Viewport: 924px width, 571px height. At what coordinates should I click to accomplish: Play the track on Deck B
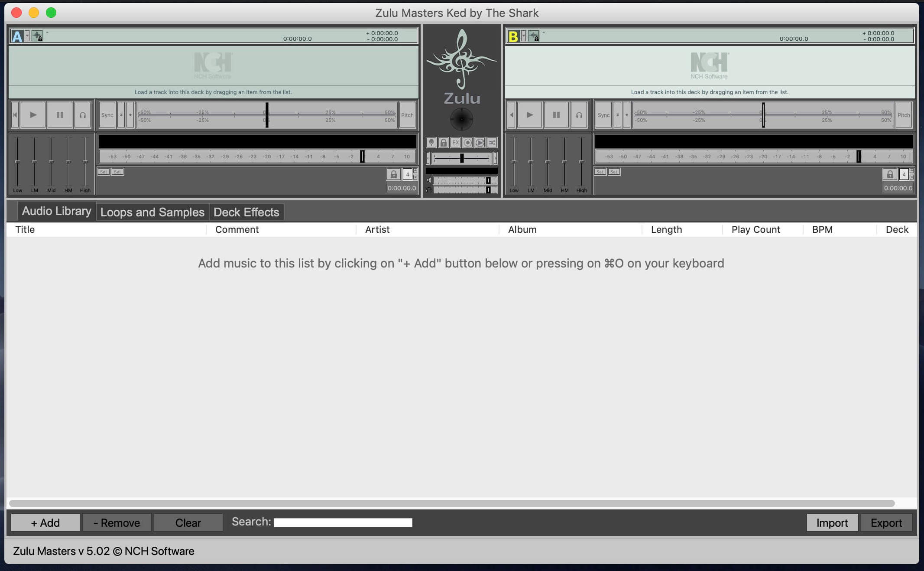click(529, 115)
